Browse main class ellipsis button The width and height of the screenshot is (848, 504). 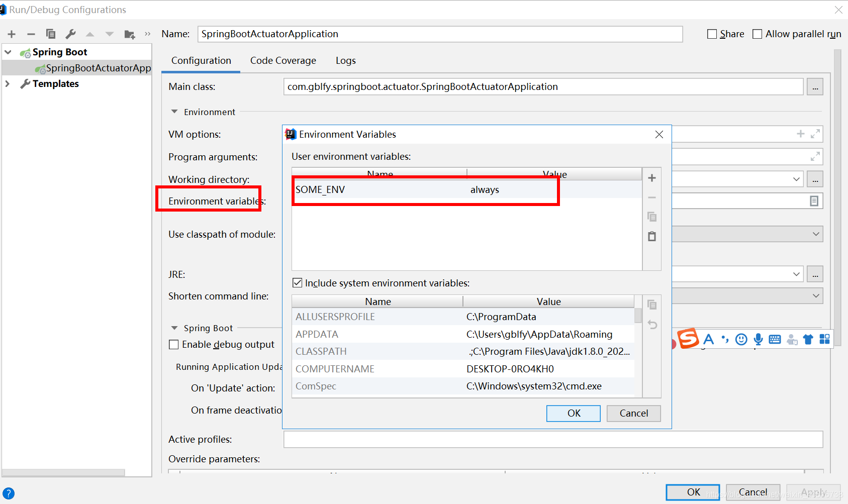coord(815,86)
